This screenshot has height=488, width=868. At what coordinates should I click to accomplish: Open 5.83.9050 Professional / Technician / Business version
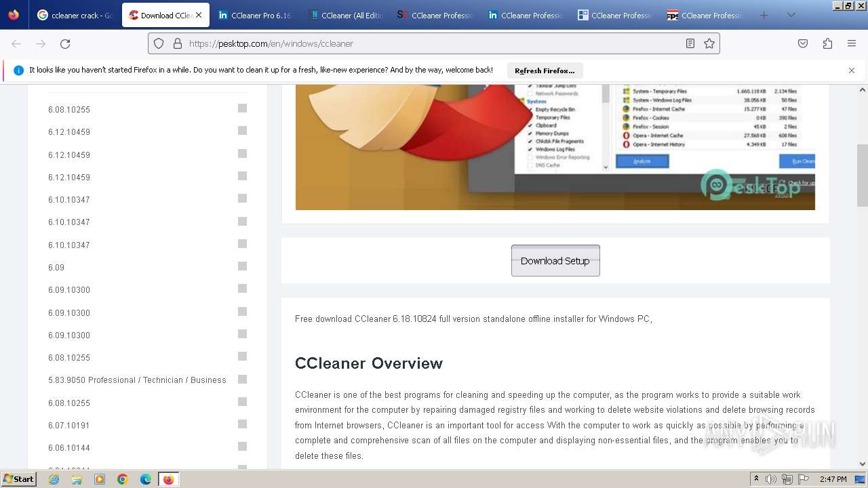pyautogui.click(x=137, y=380)
